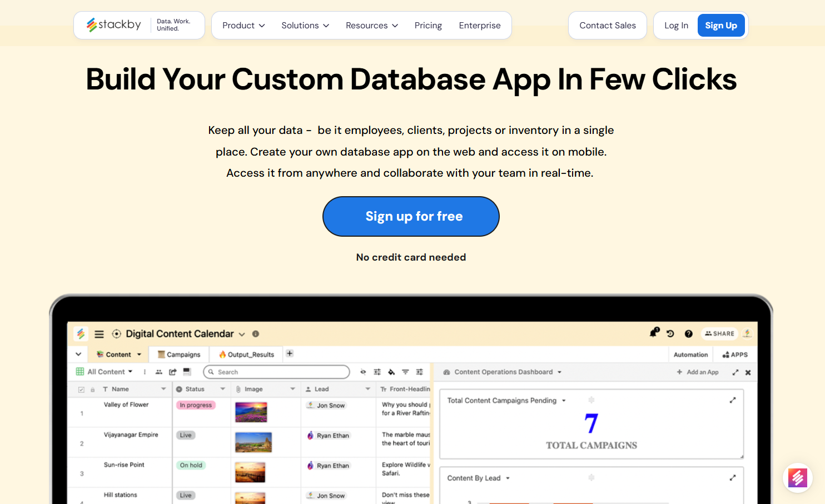Go to the Pricing page

pos(428,26)
